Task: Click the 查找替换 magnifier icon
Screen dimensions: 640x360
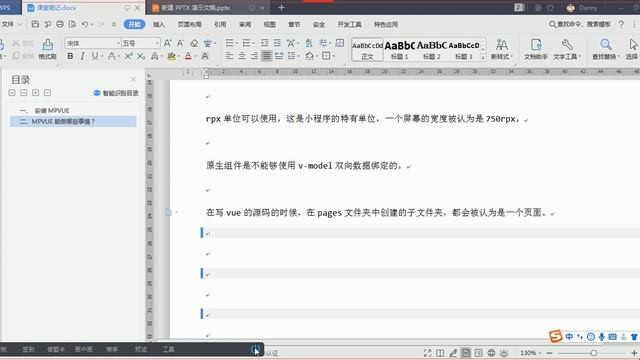Action: pos(606,49)
